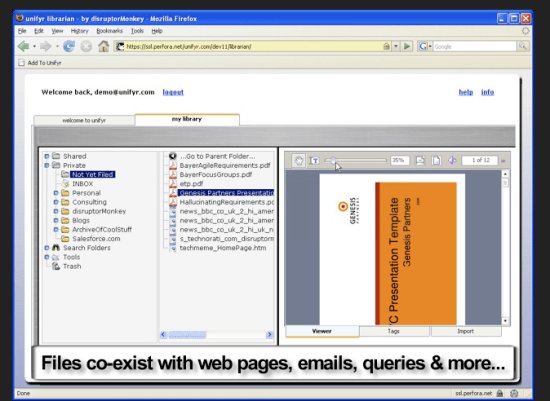The height and width of the screenshot is (401, 550).
Task: Select the text selection tool in viewer
Action: point(314,161)
